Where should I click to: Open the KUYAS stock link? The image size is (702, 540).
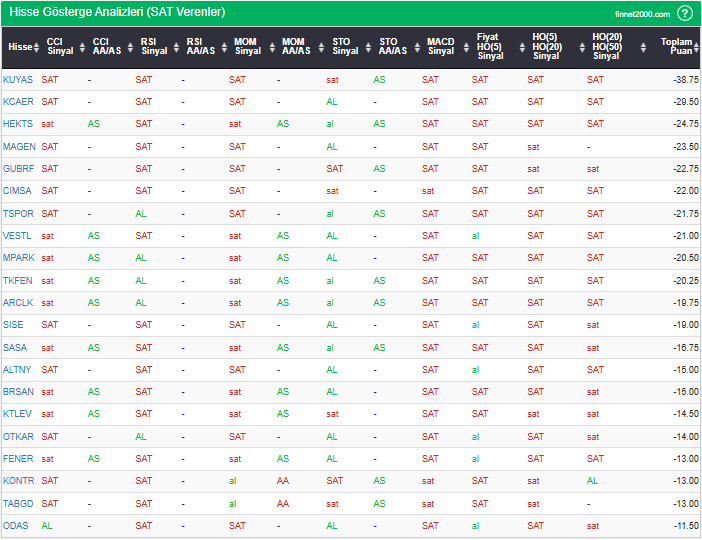click(x=18, y=79)
